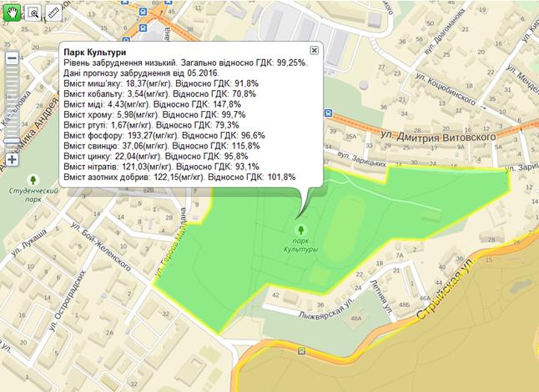Click the Вміст кобальту value line

click(160, 93)
